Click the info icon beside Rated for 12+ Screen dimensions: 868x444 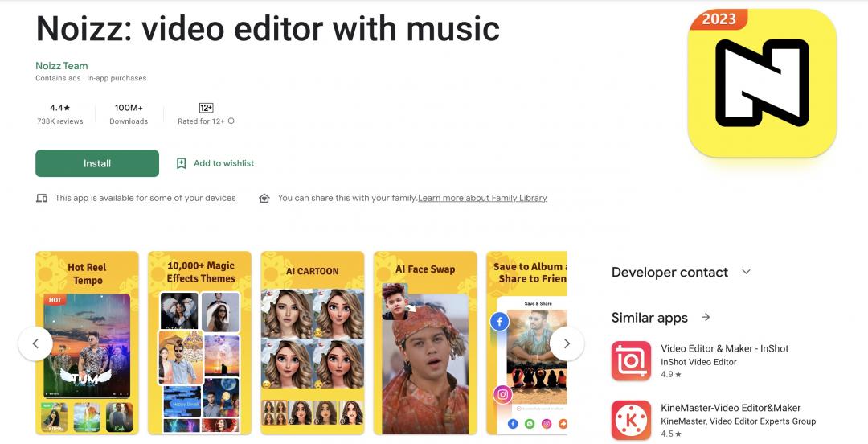[231, 121]
